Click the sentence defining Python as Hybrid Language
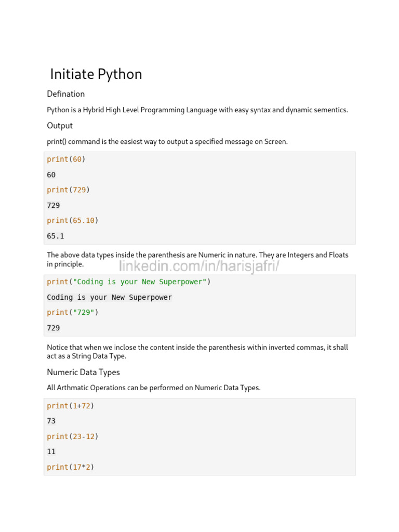This screenshot has width=399, height=532. click(197, 110)
